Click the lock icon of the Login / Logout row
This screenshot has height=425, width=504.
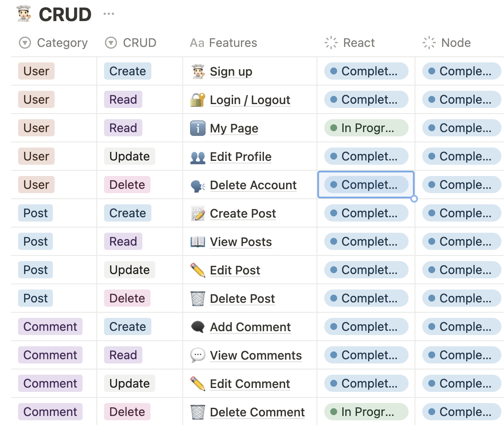(198, 100)
